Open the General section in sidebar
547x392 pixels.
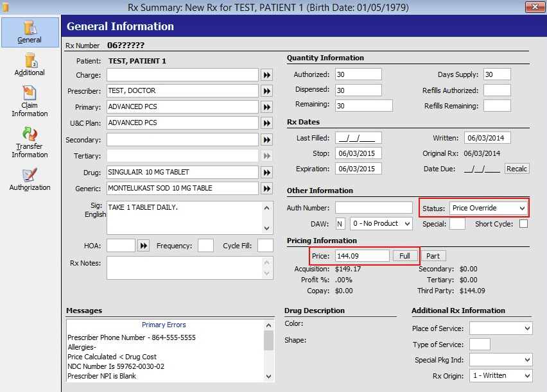coord(30,32)
